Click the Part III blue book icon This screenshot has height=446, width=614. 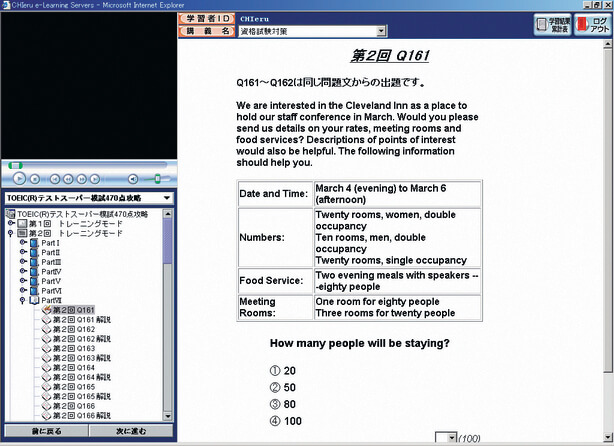point(34,262)
